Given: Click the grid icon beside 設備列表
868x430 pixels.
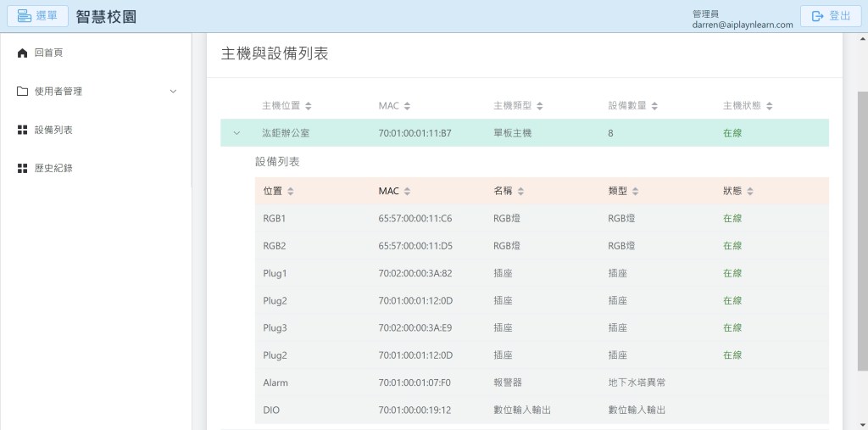Looking at the screenshot, I should tap(23, 130).
